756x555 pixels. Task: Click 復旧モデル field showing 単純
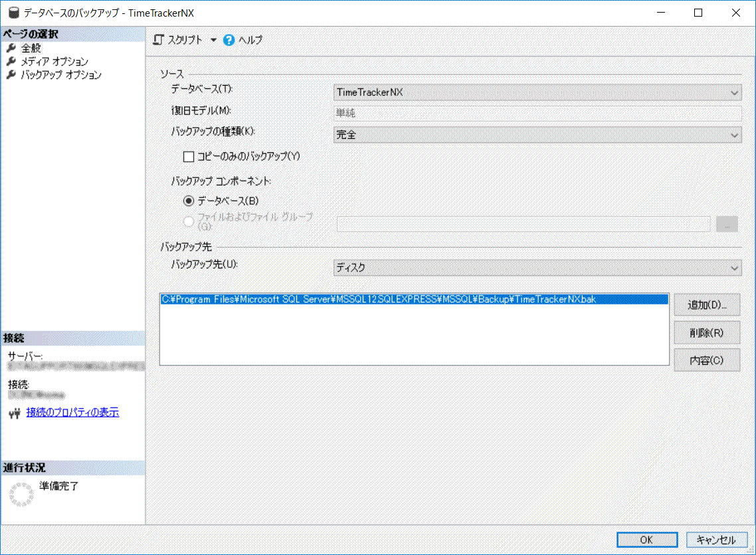537,113
